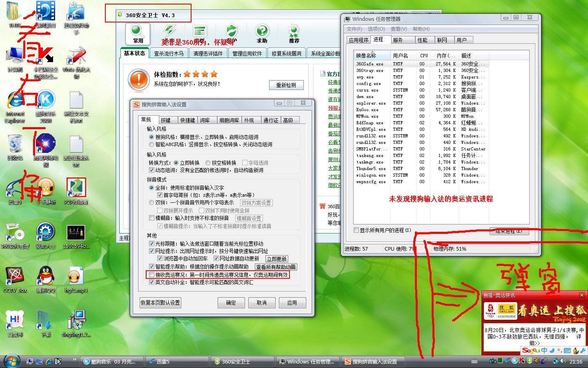Viewport: 588px width, 368px height.
Task: Open 查看(V) menu in Task Manager
Action: [399, 29]
